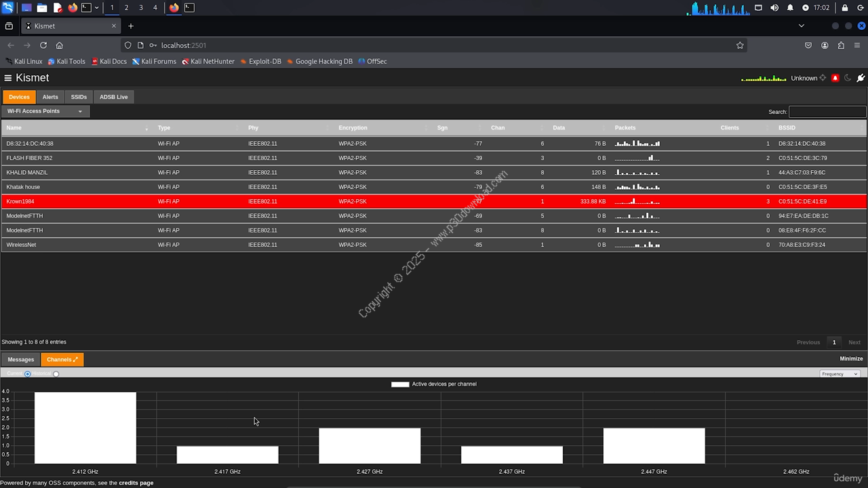Click the Save to Pocket icon
Screen dimensions: 868x488
point(808,45)
